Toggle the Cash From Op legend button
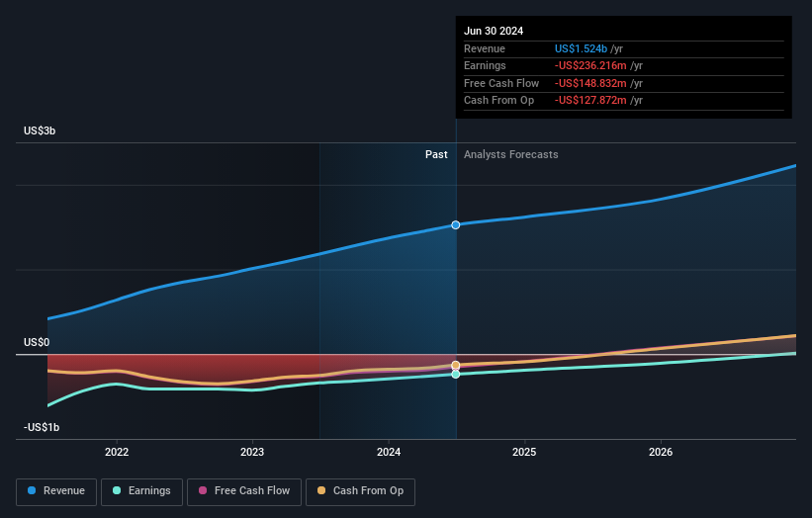The width and height of the screenshot is (812, 518). click(x=360, y=491)
